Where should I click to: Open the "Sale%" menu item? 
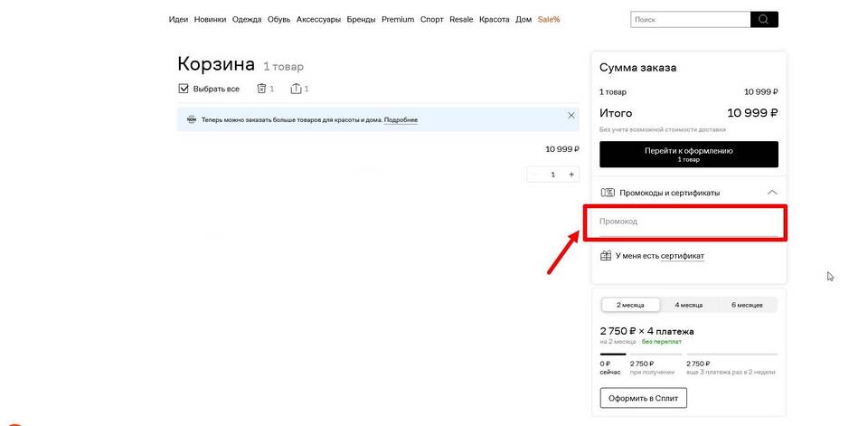(549, 19)
